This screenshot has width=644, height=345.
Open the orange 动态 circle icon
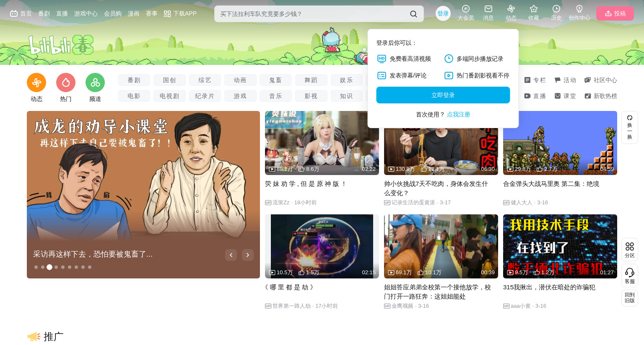[36, 82]
